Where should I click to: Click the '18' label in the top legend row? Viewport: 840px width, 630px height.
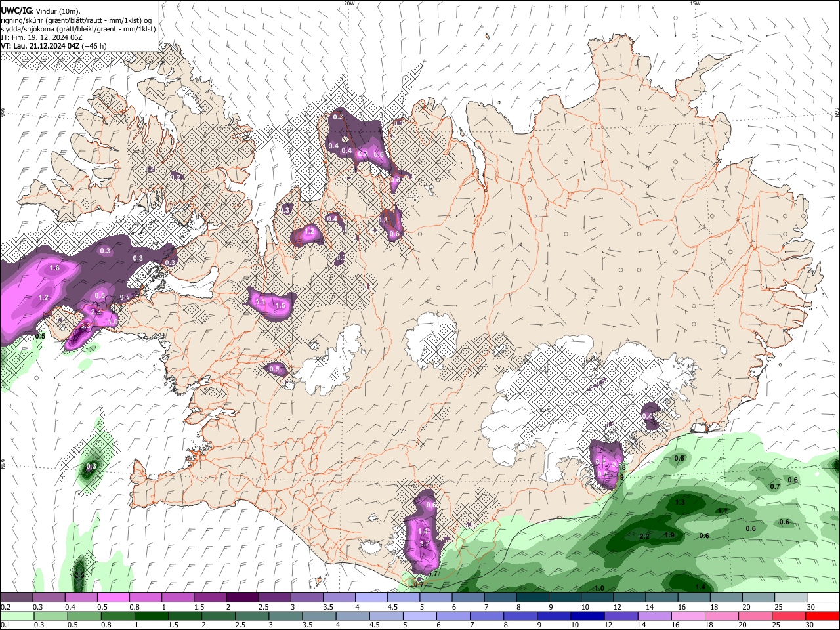point(714,607)
